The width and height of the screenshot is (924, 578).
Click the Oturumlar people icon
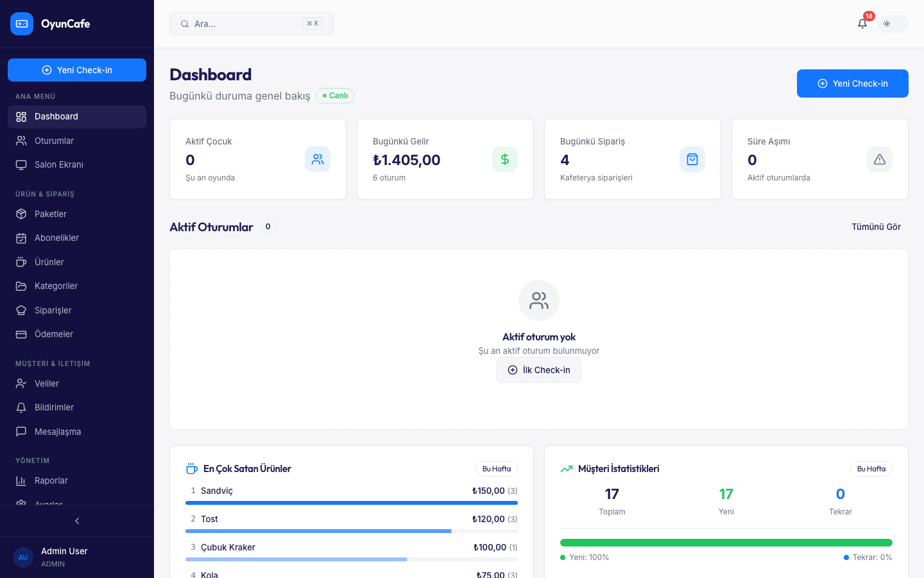point(21,141)
